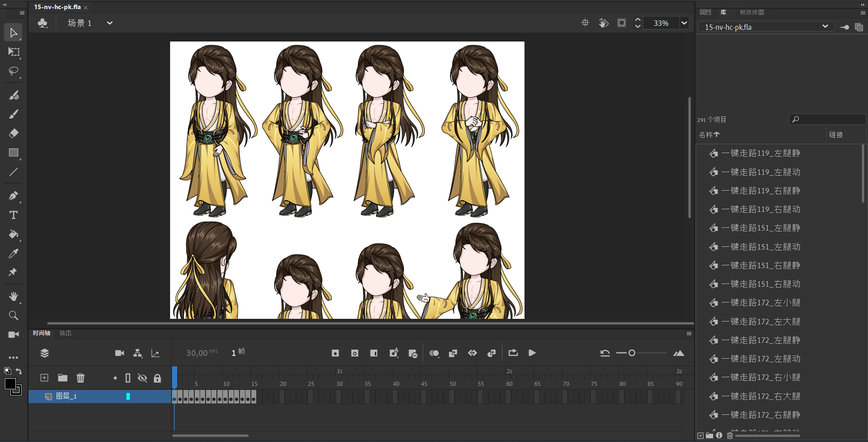Toggle lock all layers padlock
The height and width of the screenshot is (442, 868).
pos(157,378)
